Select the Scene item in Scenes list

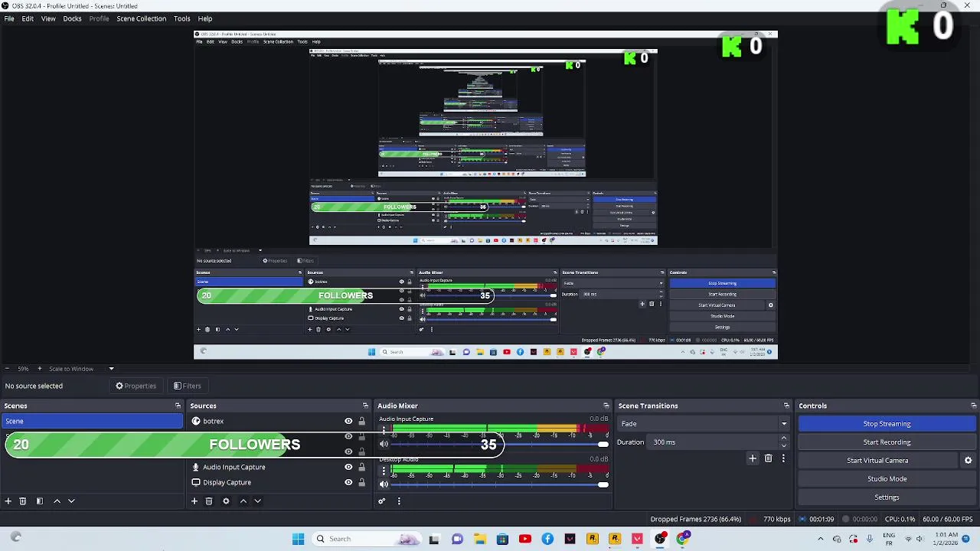click(92, 422)
